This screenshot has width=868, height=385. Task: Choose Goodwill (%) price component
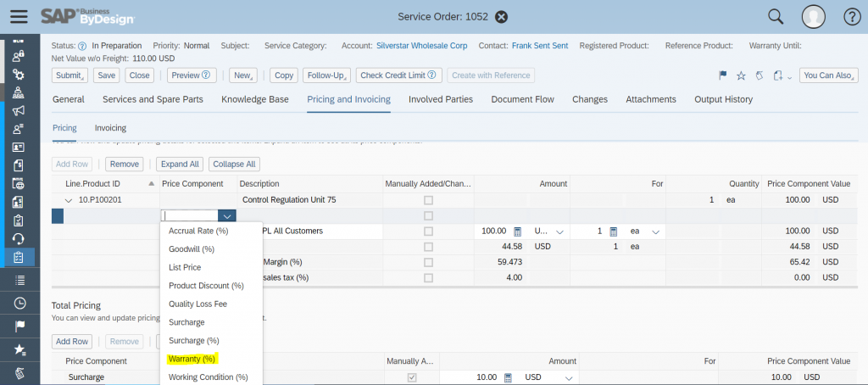pyautogui.click(x=192, y=249)
